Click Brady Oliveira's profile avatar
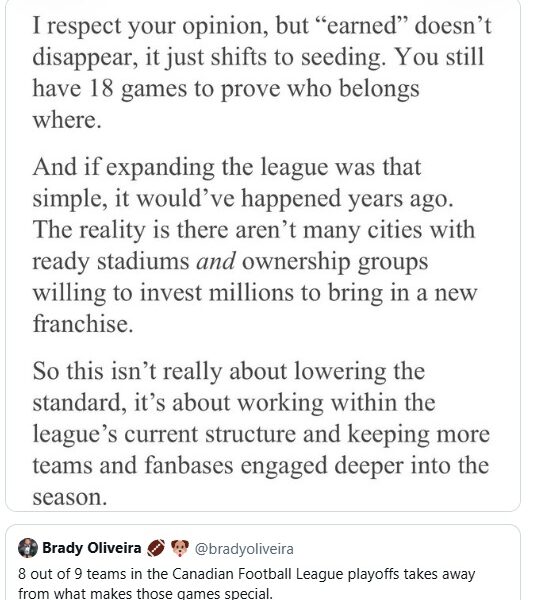This screenshot has height=600, width=536. coord(28,548)
